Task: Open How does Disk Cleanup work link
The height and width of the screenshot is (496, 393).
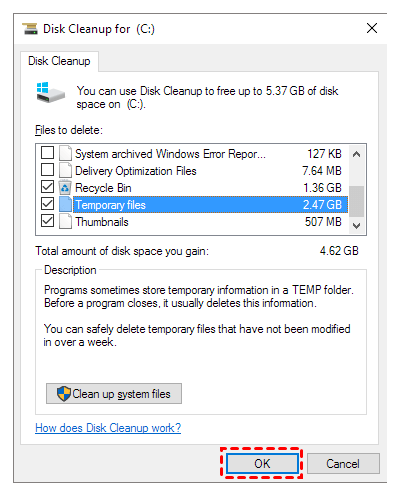Action: coord(108,428)
